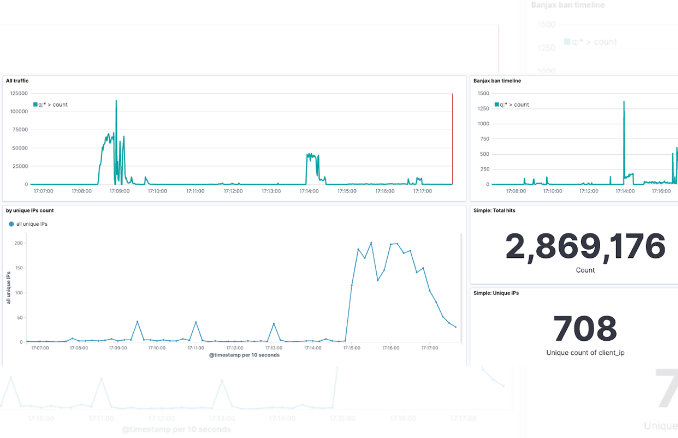Click the 708 unique IPs metric
Screen dimensions: 678x438
tap(571, 327)
